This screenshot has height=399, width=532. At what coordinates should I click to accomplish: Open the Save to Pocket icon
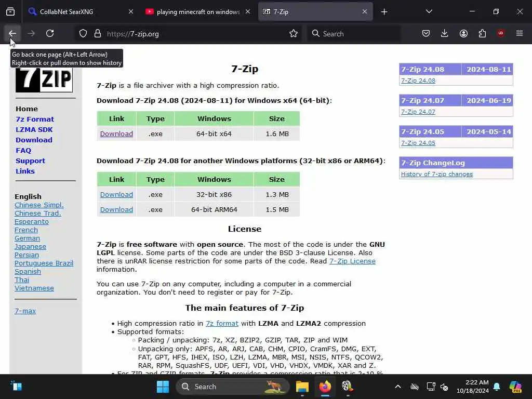tap(426, 34)
